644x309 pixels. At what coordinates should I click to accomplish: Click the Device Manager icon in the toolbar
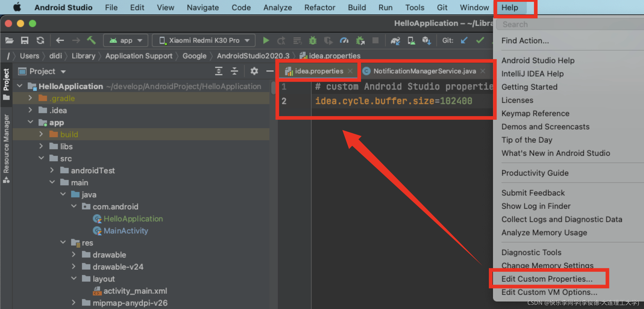[x=411, y=40]
